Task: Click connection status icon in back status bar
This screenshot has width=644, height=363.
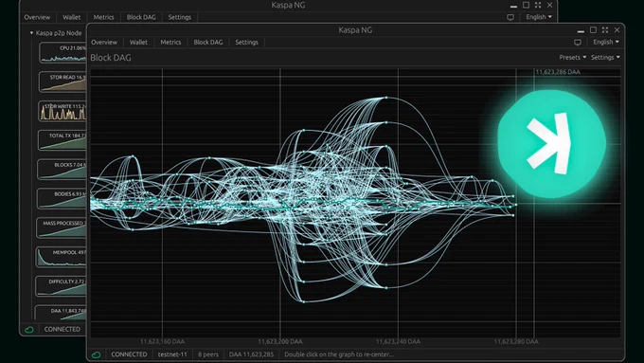Action: [29, 329]
